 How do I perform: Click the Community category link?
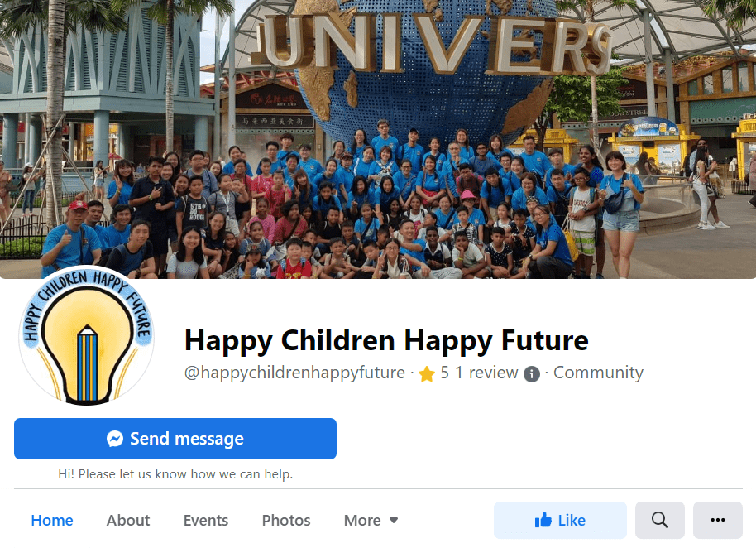[598, 373]
